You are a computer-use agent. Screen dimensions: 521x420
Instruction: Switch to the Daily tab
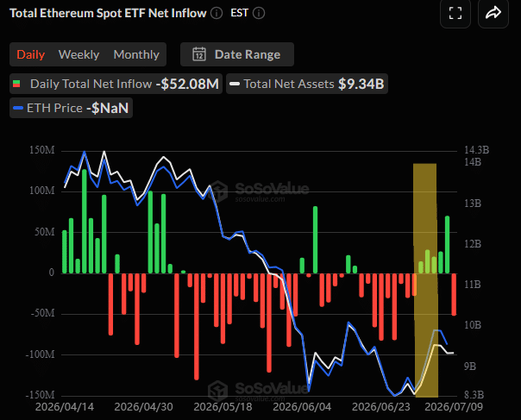tap(30, 54)
